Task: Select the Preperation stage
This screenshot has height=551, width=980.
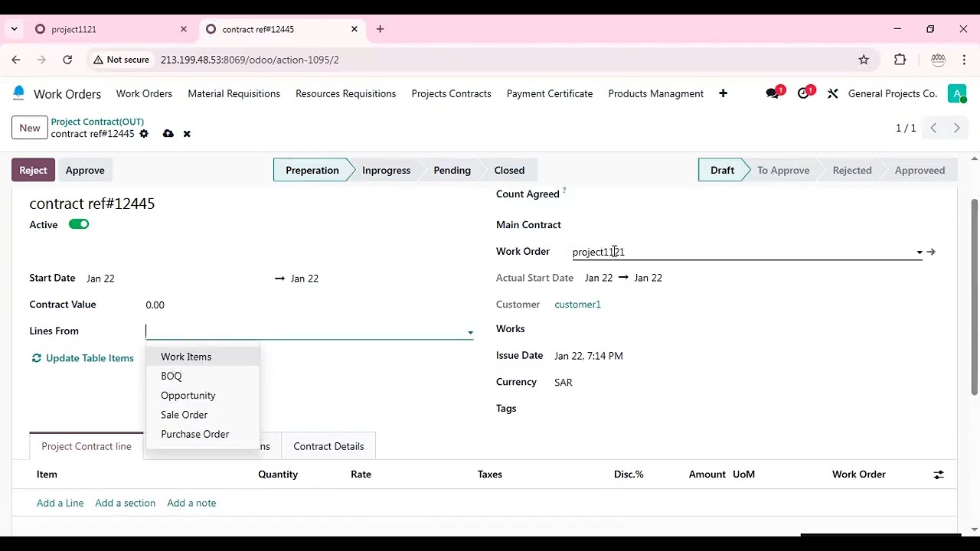Action: coord(312,170)
